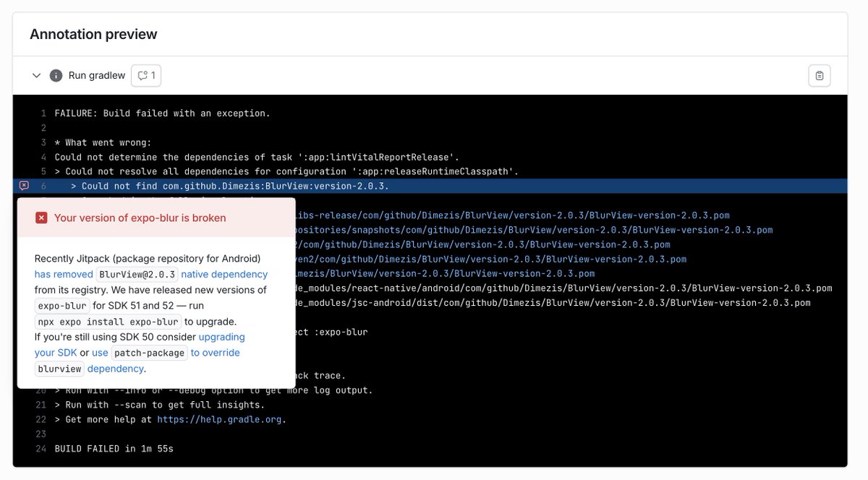Click line number 1 in the log gutter
The image size is (868, 480).
(43, 113)
